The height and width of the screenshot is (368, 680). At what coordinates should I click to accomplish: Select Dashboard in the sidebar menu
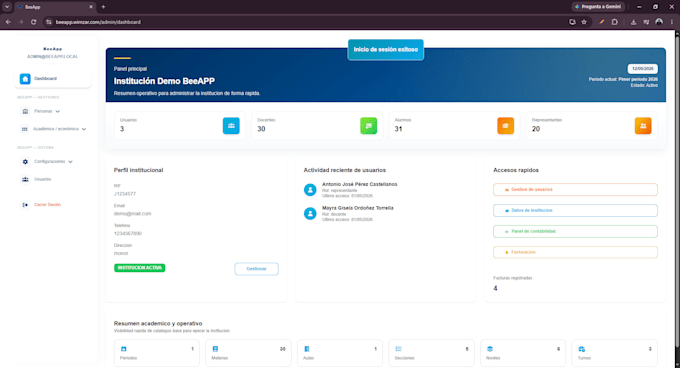pyautogui.click(x=53, y=79)
